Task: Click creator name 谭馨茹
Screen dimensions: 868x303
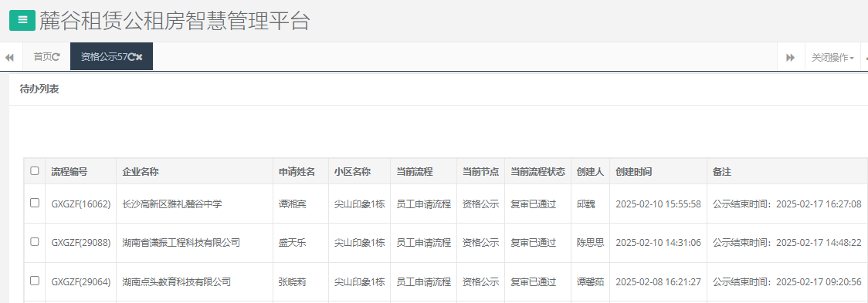Action: tap(590, 282)
